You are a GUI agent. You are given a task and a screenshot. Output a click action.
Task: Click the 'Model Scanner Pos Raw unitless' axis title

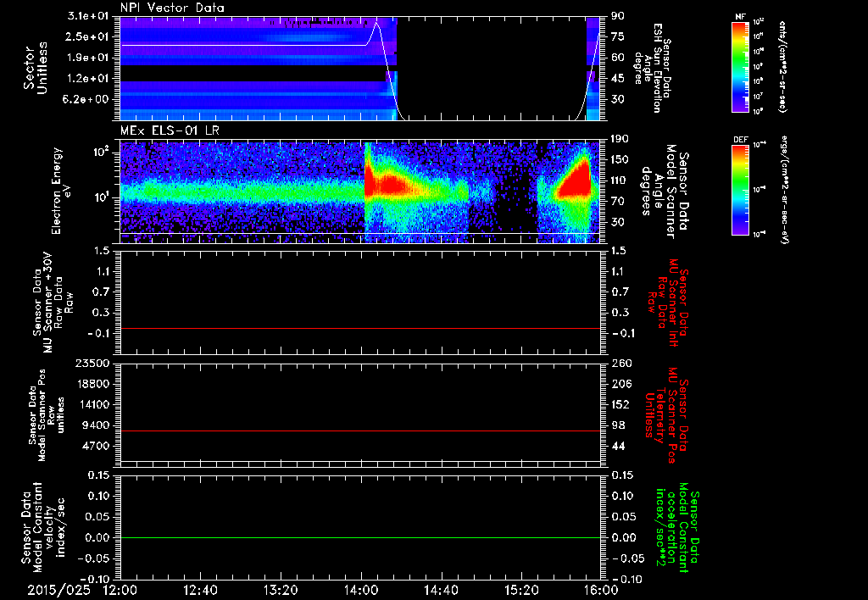[x=47, y=415]
